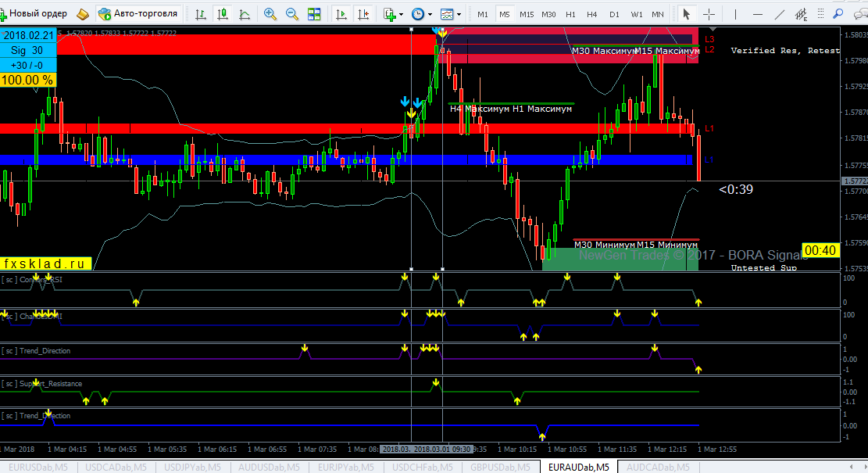The image size is (868, 473).
Task: Select the M30 timeframe
Action: pyautogui.click(x=548, y=14)
